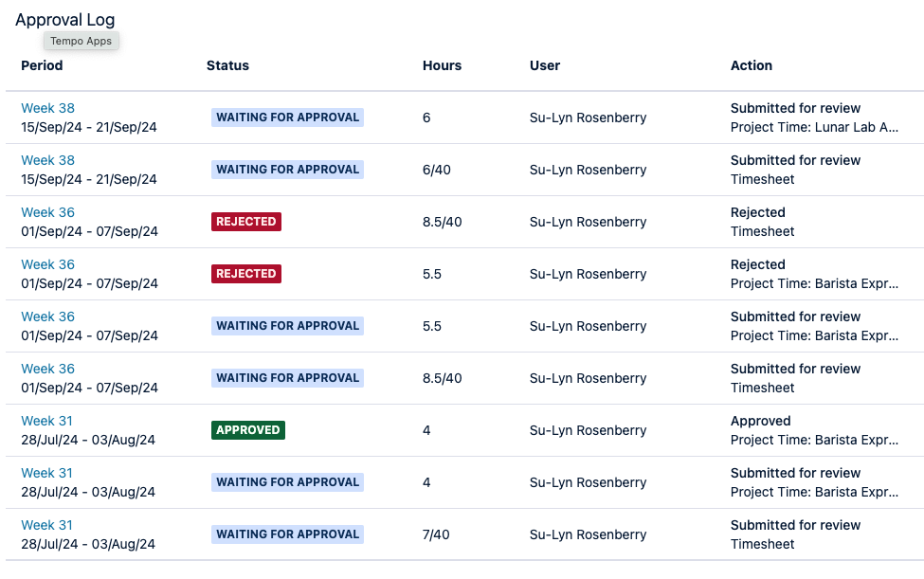Open Week 36 link in waiting 5.5 hours row

click(47, 317)
